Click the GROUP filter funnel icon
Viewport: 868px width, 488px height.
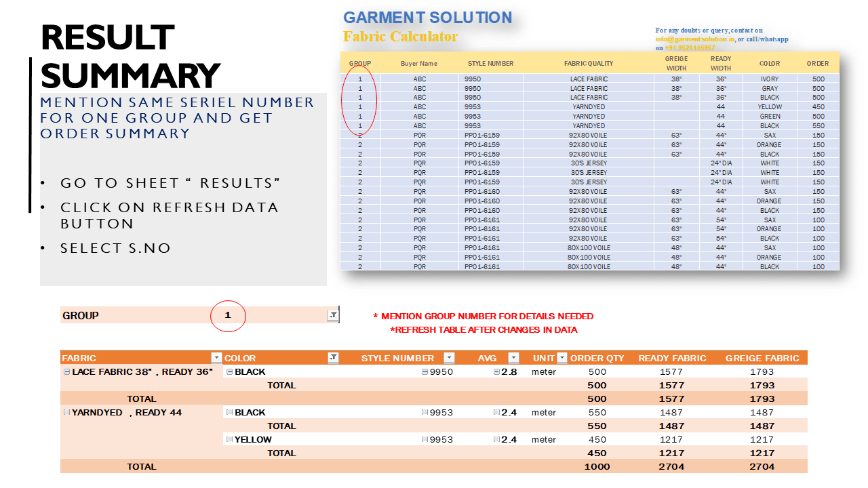[332, 314]
